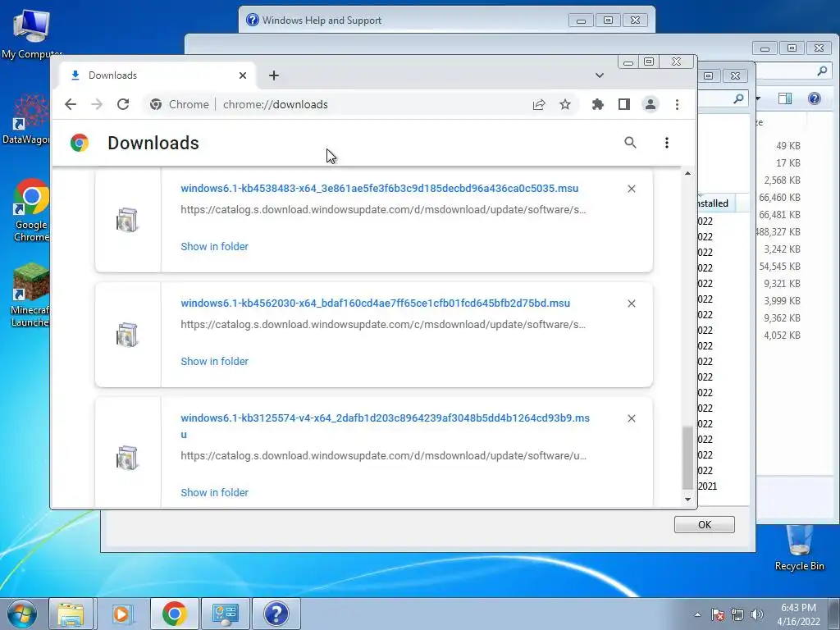Show kb4538483 download in folder
The image size is (840, 630).
[214, 246]
